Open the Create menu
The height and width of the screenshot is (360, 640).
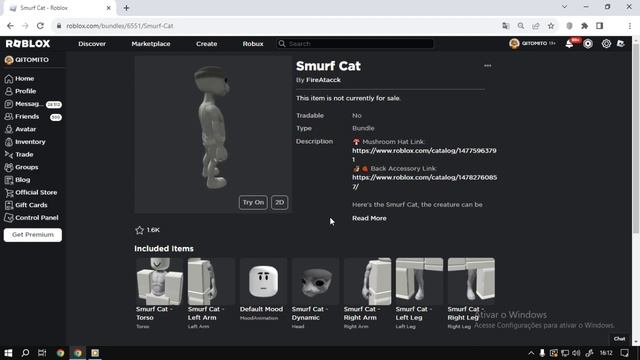(x=207, y=44)
